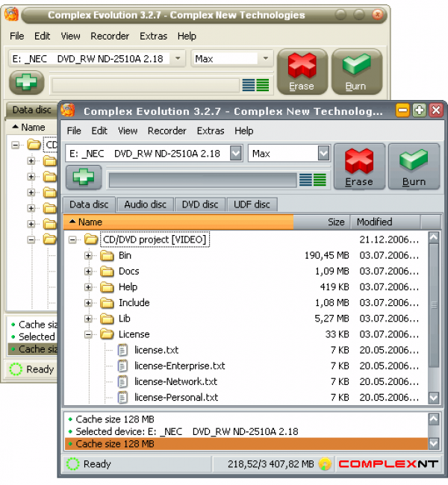Click the disc icon in the status bar

325,464
